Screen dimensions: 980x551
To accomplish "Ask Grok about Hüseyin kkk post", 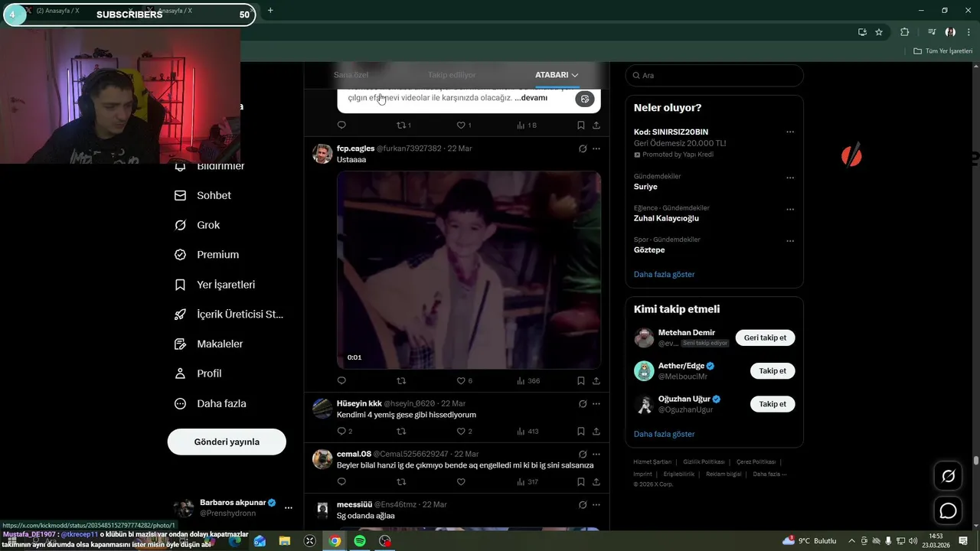I will (583, 403).
